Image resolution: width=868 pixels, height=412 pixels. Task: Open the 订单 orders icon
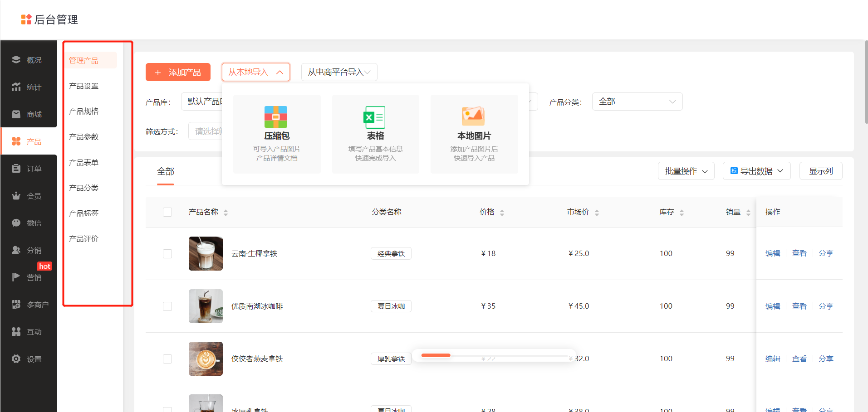16,169
